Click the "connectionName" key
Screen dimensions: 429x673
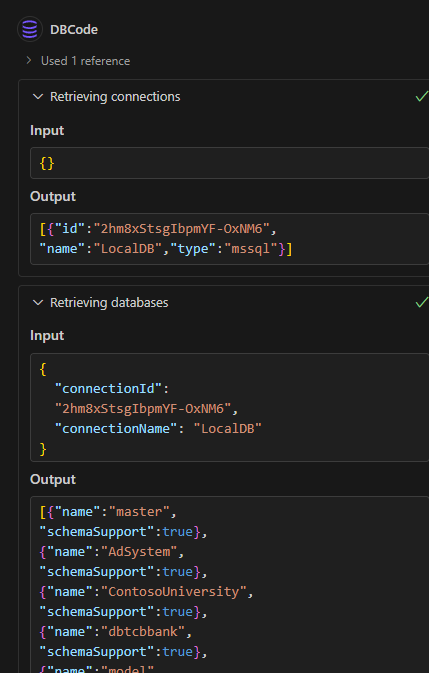[x=116, y=428]
